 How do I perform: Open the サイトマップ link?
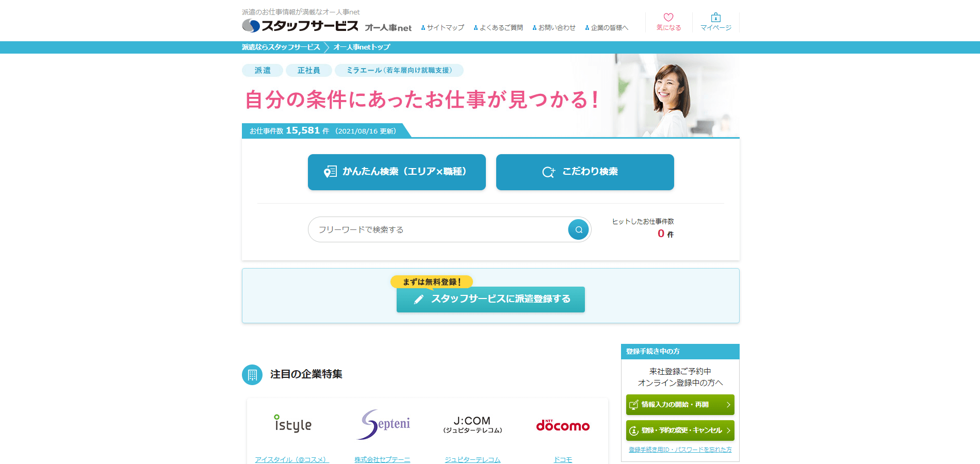pyautogui.click(x=443, y=28)
